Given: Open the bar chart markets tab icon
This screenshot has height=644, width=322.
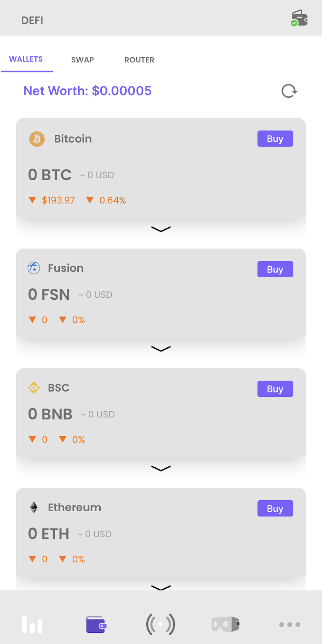Looking at the screenshot, I should point(32,624).
